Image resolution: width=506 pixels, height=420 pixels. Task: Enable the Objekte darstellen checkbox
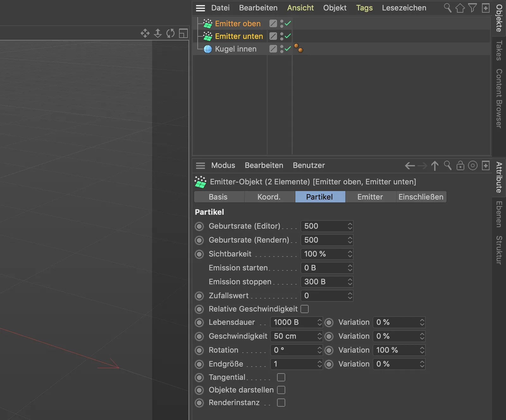pos(281,390)
